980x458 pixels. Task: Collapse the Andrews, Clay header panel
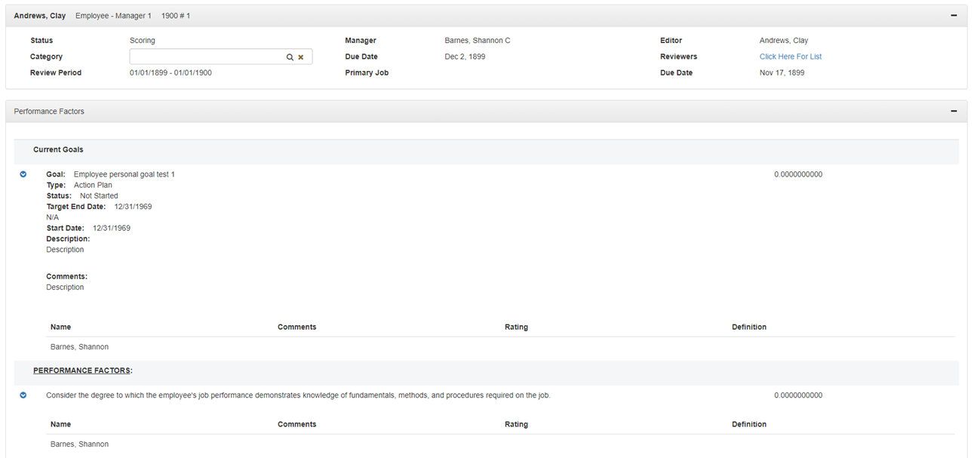pos(954,15)
